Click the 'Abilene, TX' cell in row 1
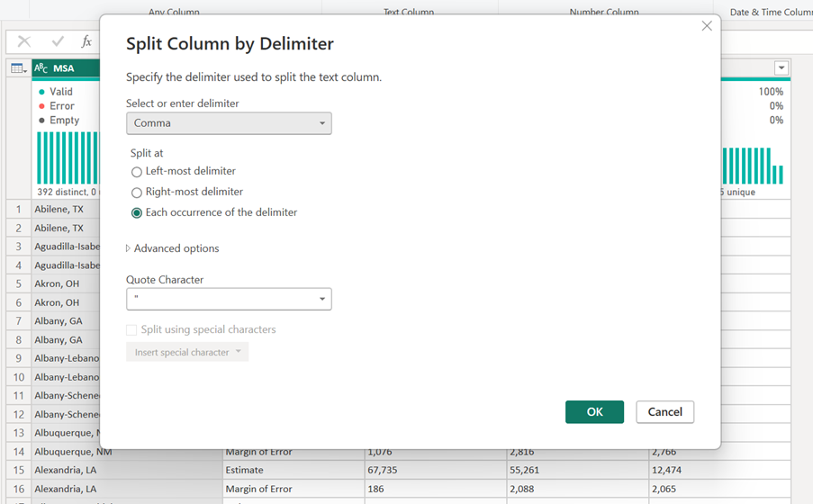 [x=66, y=210]
